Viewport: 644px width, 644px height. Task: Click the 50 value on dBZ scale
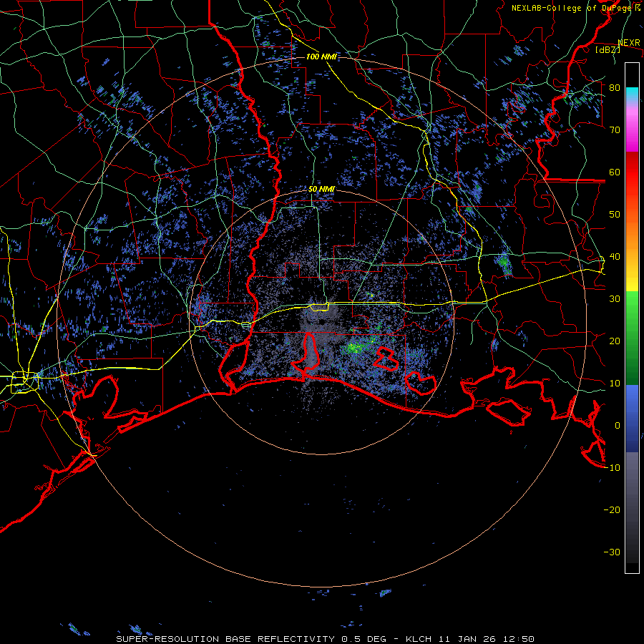tap(615, 215)
